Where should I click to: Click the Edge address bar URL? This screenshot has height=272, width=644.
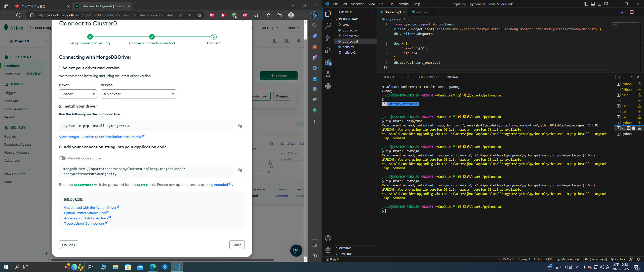(107, 15)
